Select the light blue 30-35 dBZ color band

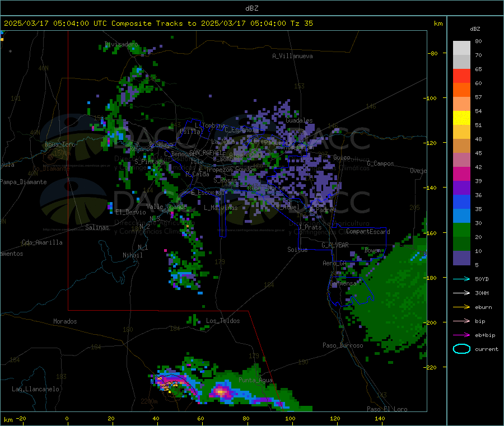[461, 216]
